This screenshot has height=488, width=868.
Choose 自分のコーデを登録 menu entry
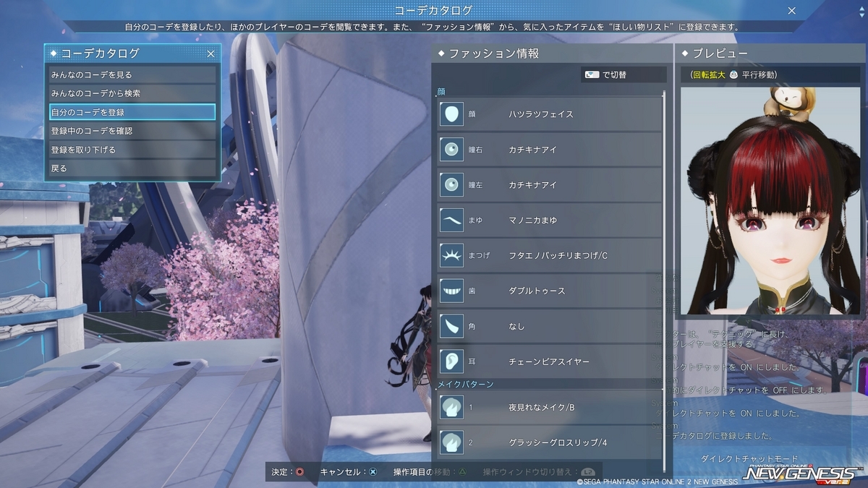pos(132,112)
